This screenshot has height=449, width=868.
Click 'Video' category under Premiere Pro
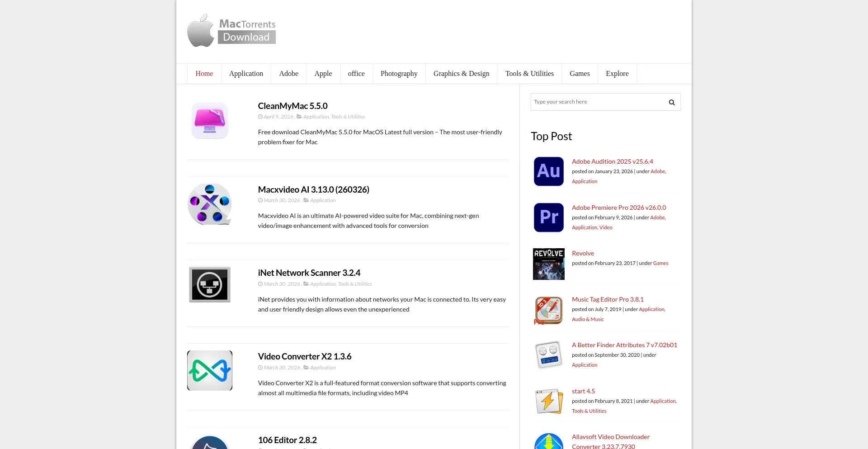606,227
